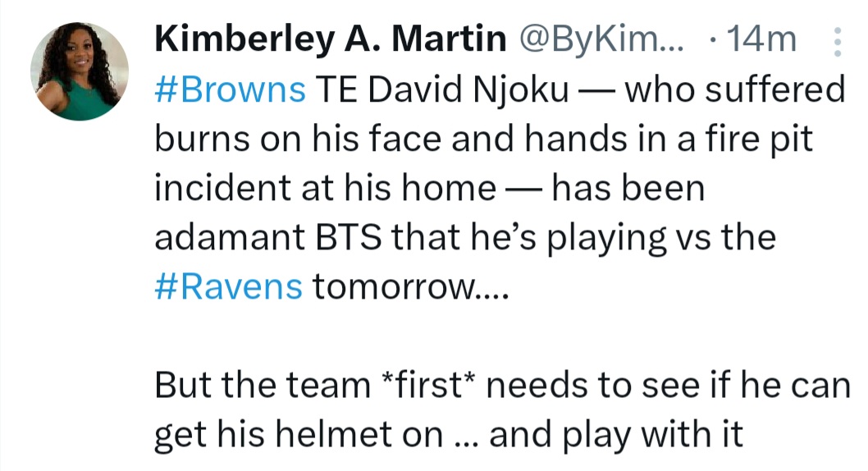
Task: Click the '*first*' emphasized word
Action: point(428,383)
